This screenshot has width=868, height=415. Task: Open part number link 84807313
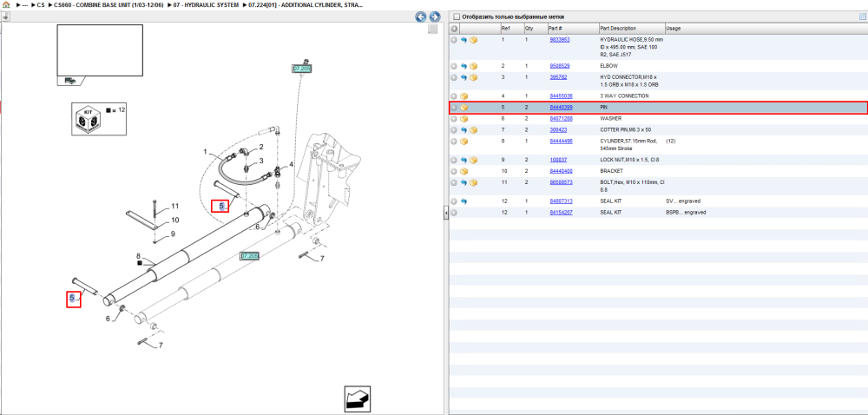pos(562,201)
